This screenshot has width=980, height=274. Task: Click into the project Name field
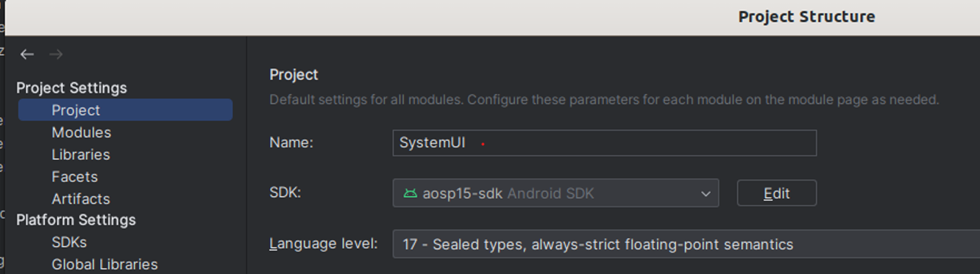tap(605, 143)
